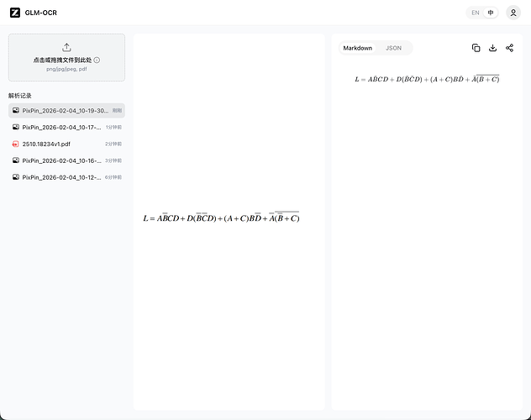
Task: Click the image icon beside PixPin 10-17 record
Action: pyautogui.click(x=16, y=127)
